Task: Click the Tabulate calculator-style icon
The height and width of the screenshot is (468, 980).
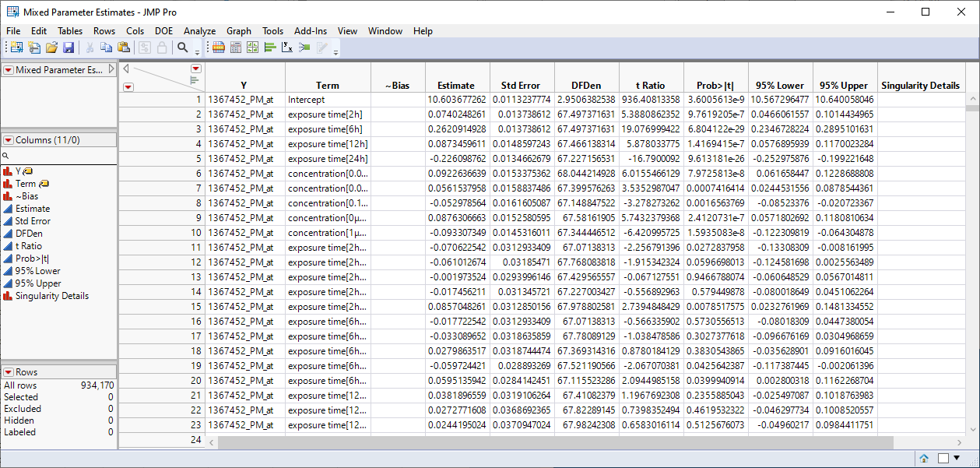Action: tap(235, 48)
